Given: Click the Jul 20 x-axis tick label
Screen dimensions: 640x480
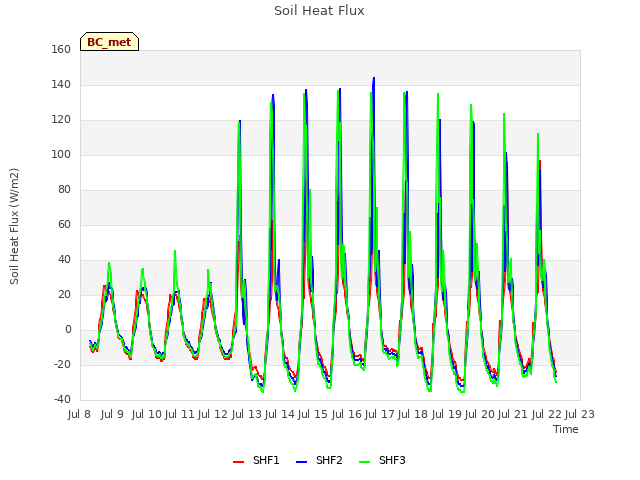Looking at the screenshot, I should pyautogui.click(x=480, y=414).
